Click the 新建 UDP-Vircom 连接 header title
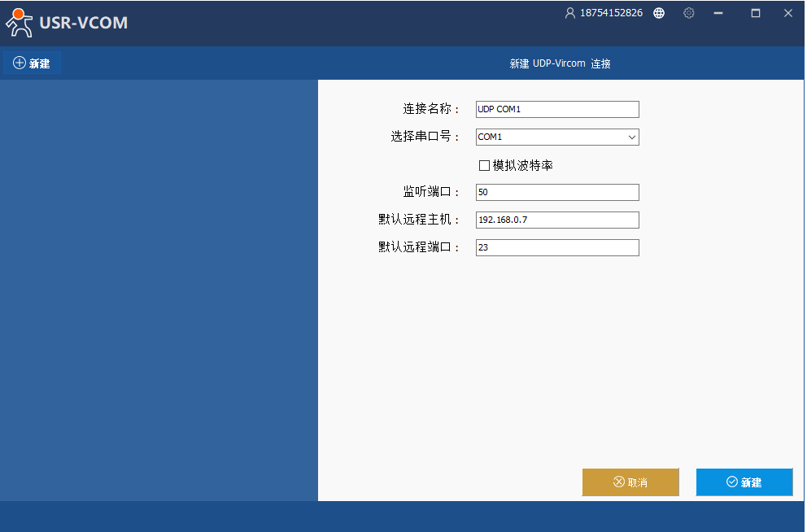The width and height of the screenshot is (807, 532). click(x=560, y=63)
